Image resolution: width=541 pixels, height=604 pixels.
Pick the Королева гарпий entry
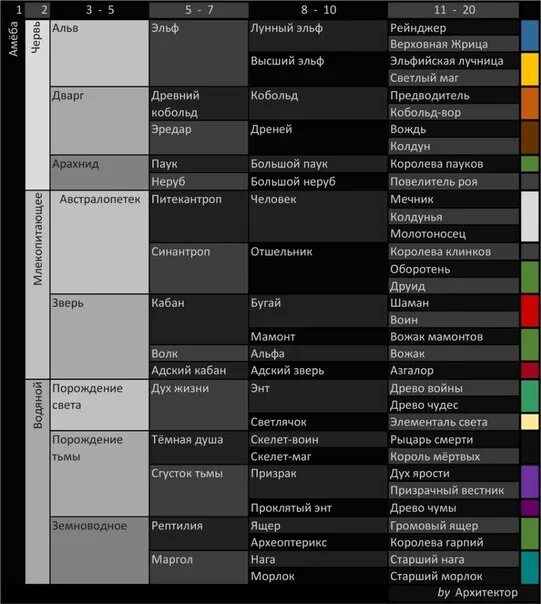click(454, 542)
